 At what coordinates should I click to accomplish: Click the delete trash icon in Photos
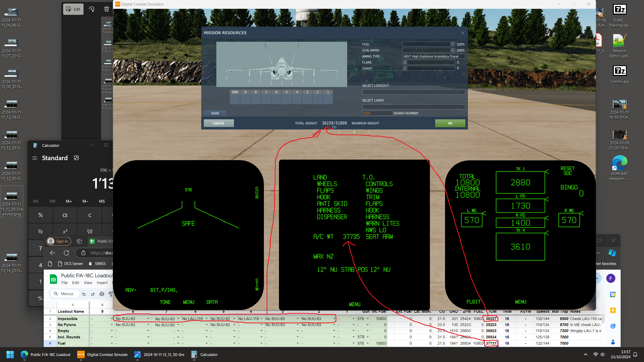[107, 9]
